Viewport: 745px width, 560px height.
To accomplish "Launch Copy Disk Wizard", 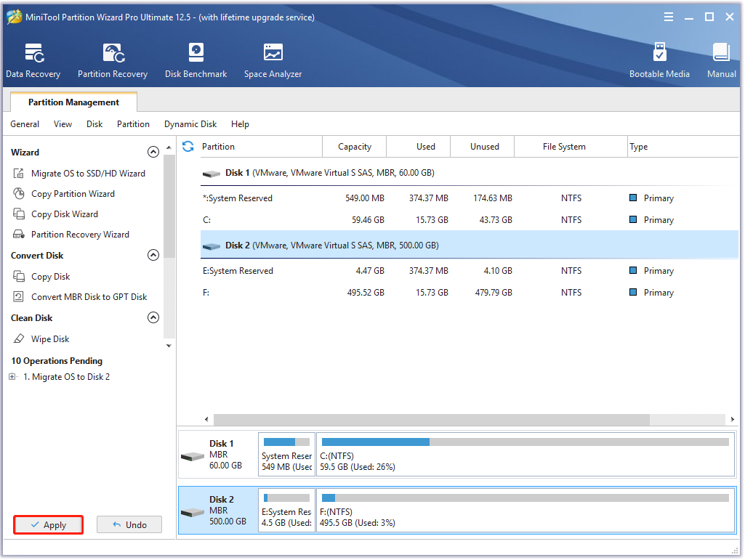I will click(x=65, y=214).
